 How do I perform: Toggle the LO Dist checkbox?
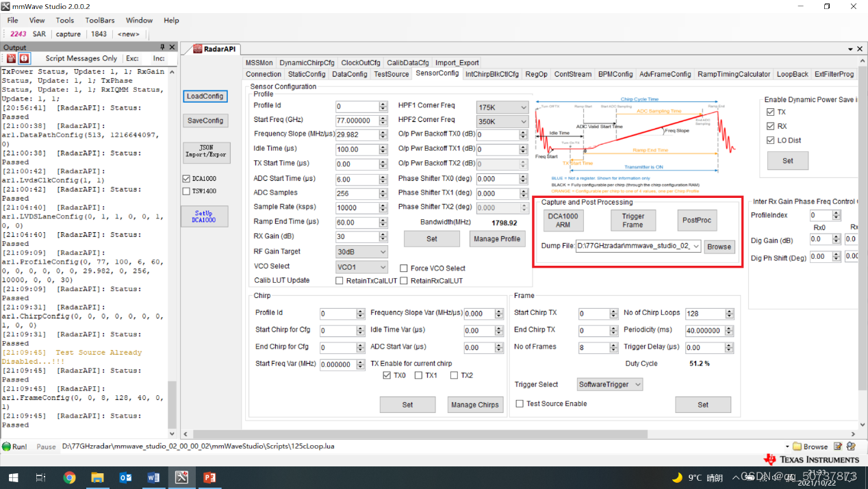coord(771,140)
